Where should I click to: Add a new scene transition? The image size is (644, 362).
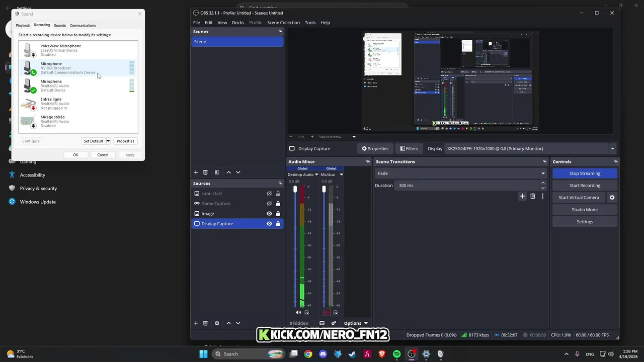[522, 197]
